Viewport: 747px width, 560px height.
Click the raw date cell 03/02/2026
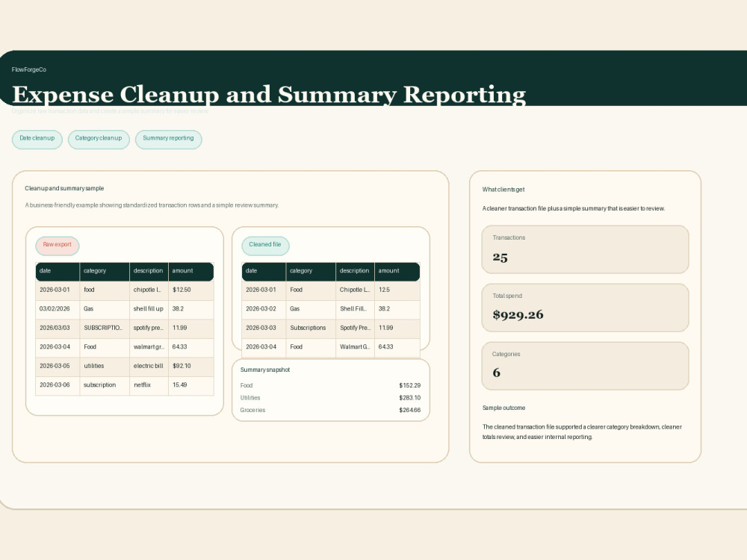pos(58,310)
